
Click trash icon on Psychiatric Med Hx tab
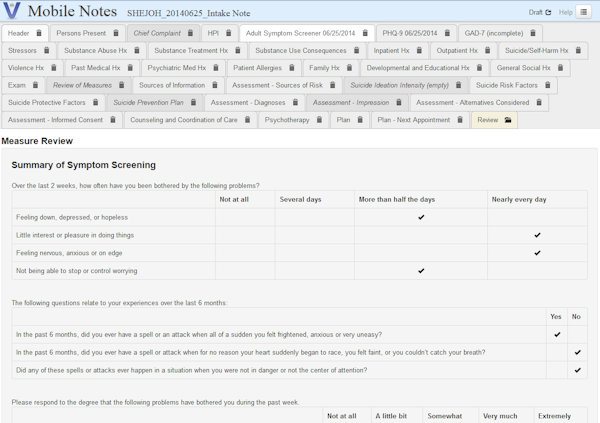215,68
